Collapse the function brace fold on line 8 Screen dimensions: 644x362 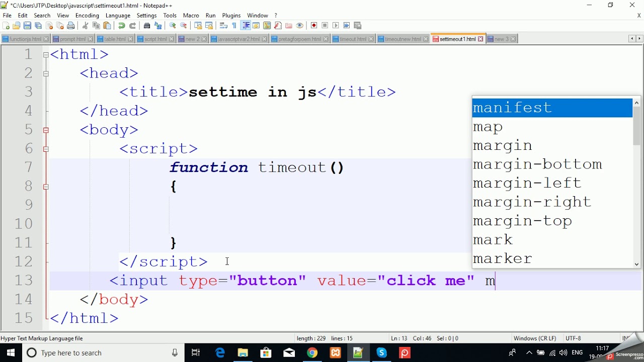click(46, 187)
